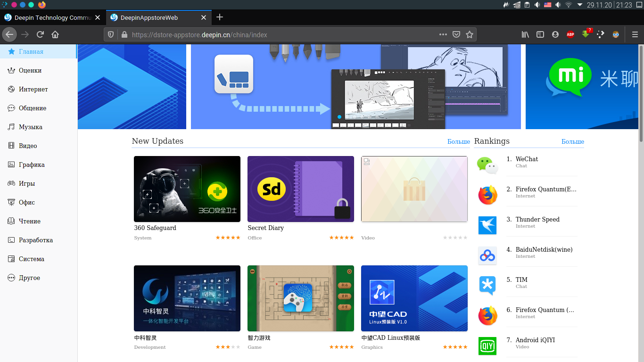Click the URL address field
Screen dimensions: 644x362
pos(283,34)
